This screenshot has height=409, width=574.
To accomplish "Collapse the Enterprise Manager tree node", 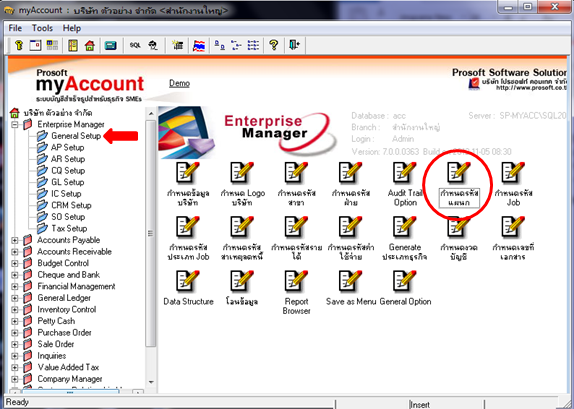I will point(15,124).
